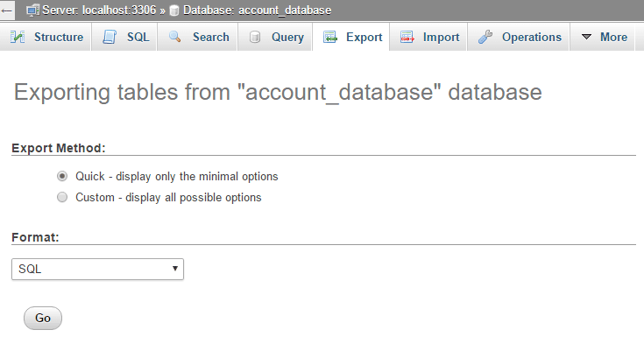Select the Quick export method radio button
Image resolution: width=644 pixels, height=344 pixels.
(62, 177)
